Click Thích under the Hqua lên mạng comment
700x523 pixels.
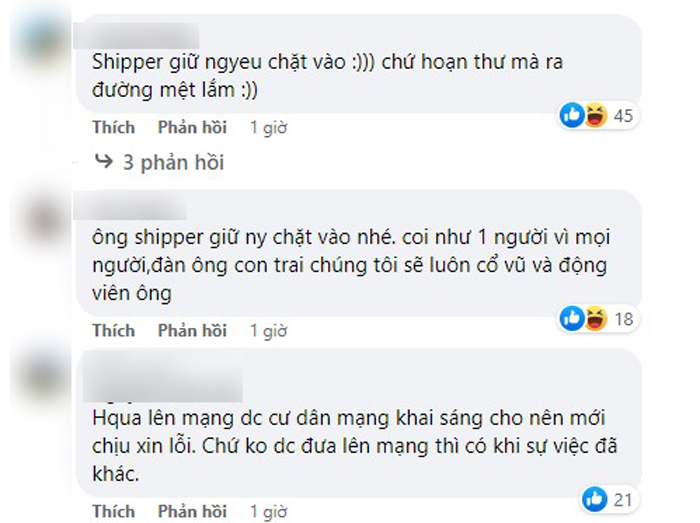pos(114,511)
